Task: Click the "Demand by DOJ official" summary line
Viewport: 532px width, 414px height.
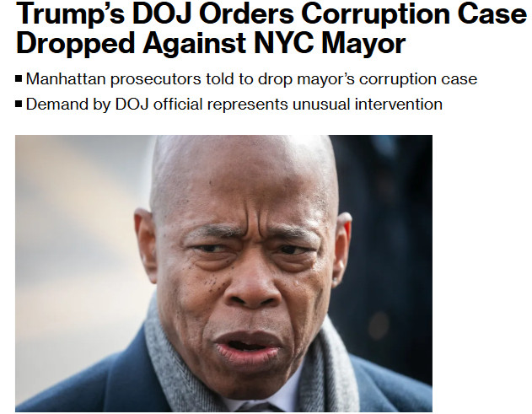Action: pyautogui.click(x=234, y=104)
